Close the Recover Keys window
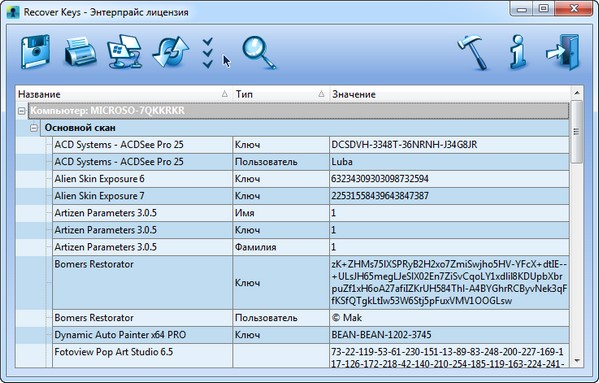The width and height of the screenshot is (599, 383). 574,9
